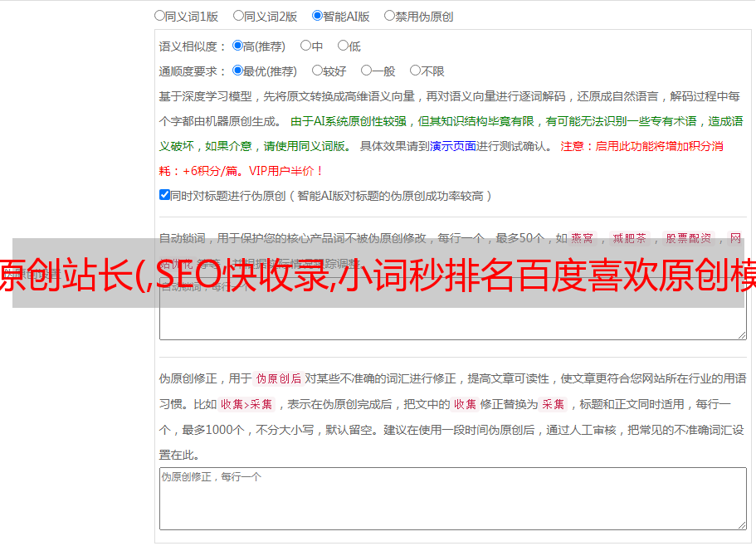756x546 pixels.
Task: Set 通顺度要求 to 较好
Action: tap(317, 71)
